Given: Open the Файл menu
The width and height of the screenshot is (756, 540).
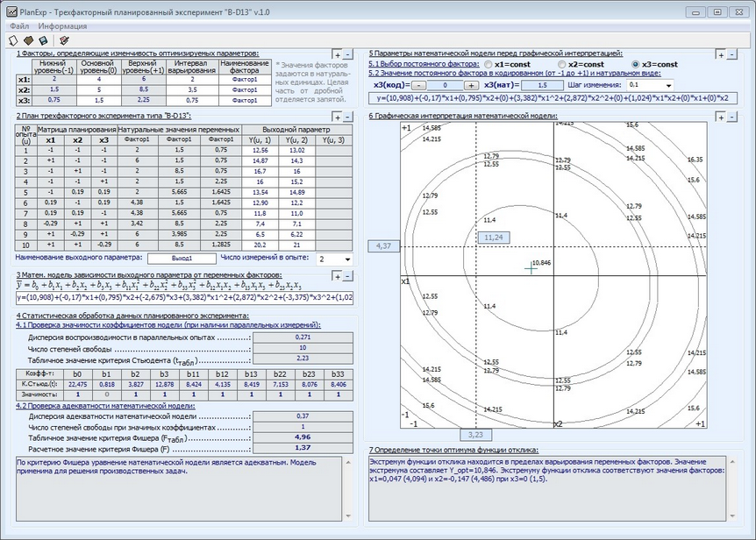Looking at the screenshot, I should (19, 26).
